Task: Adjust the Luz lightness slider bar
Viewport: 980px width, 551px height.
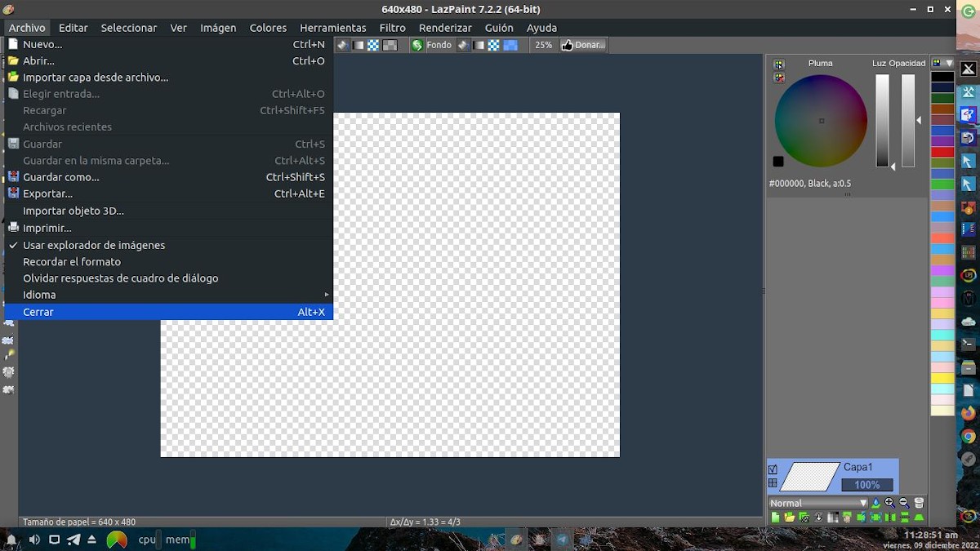Action: [x=882, y=121]
